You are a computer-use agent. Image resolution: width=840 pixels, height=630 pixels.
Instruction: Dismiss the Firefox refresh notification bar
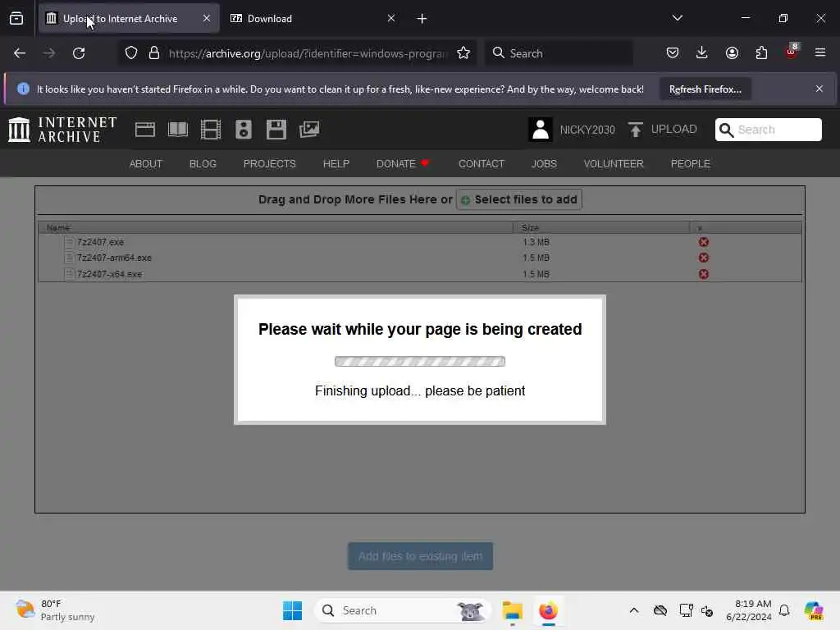point(819,89)
